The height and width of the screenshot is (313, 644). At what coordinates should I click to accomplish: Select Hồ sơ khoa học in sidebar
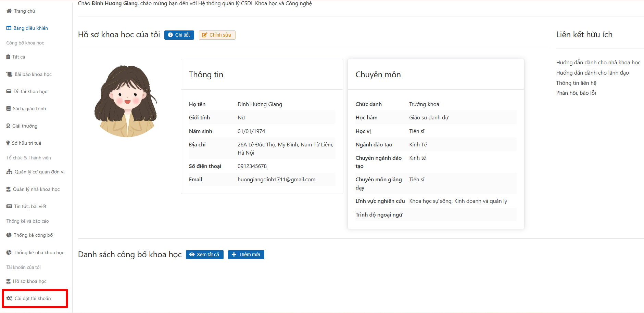29,281
